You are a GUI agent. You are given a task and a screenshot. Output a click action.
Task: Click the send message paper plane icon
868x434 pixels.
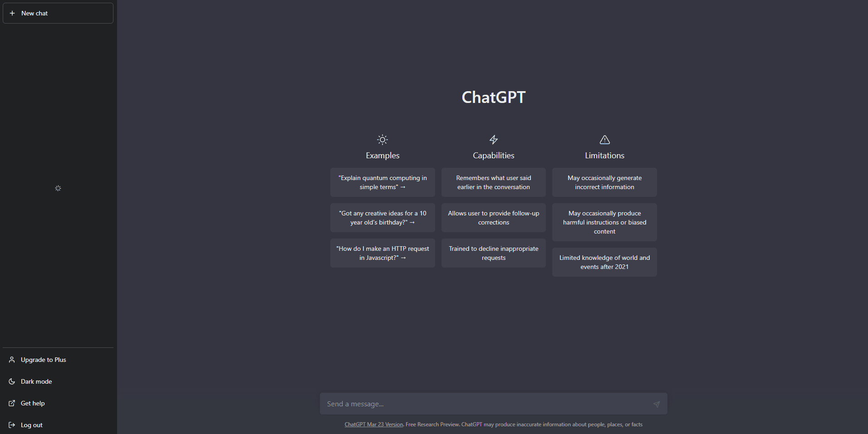[656, 404]
